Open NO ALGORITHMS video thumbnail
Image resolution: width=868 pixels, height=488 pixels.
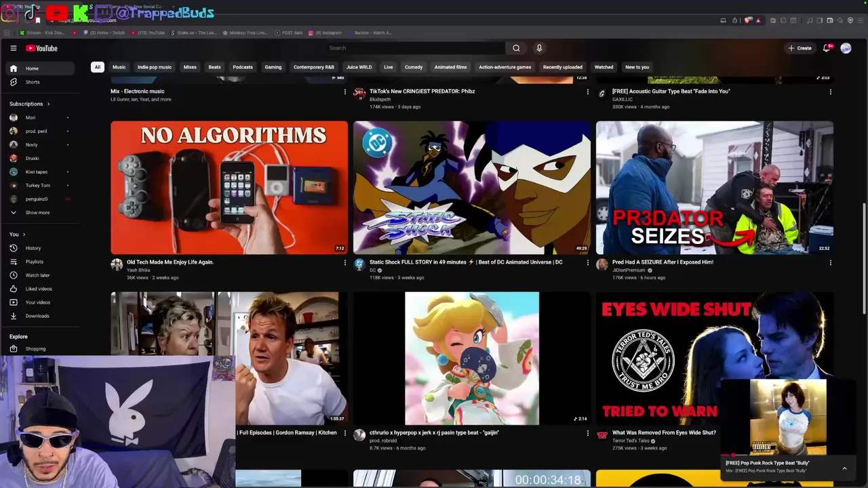point(229,188)
